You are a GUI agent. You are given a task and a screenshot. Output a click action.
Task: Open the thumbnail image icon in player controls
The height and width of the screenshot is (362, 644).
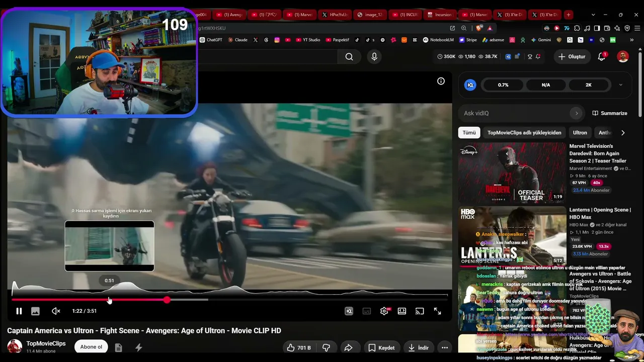pyautogui.click(x=35, y=311)
